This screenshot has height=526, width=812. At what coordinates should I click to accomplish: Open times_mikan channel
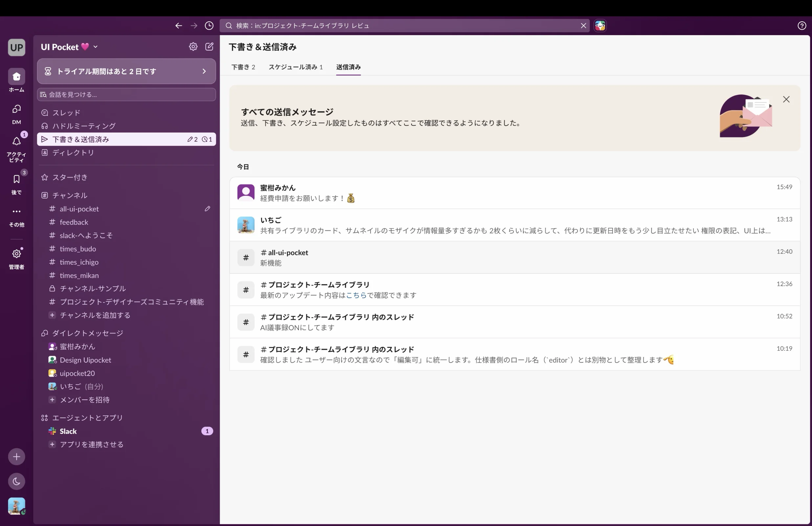pos(126,275)
